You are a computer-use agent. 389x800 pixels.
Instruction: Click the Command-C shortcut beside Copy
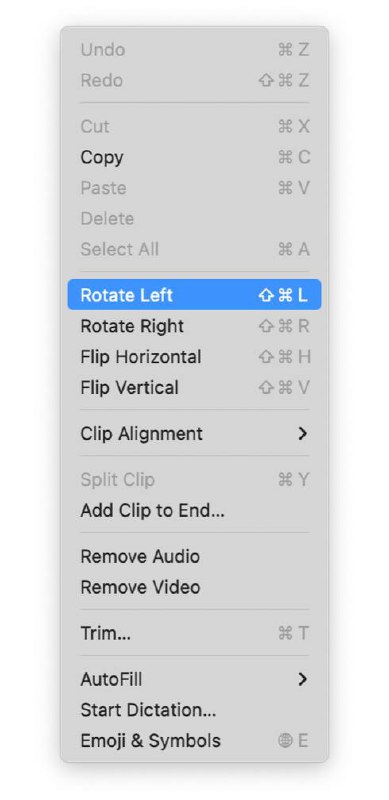(x=294, y=157)
